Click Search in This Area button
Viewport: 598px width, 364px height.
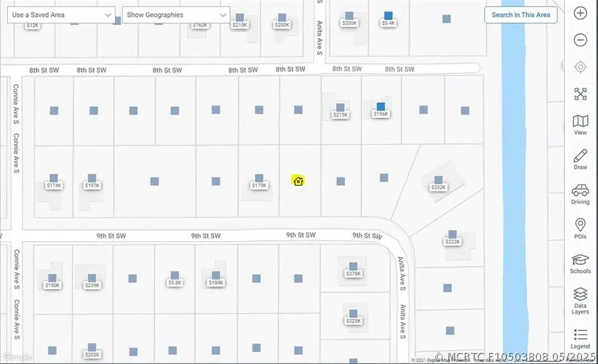[x=520, y=15]
